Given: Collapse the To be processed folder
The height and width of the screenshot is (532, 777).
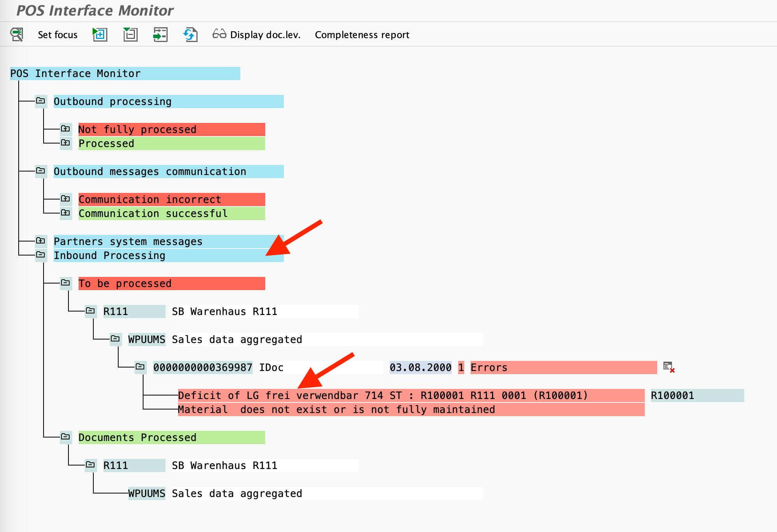Looking at the screenshot, I should click(65, 283).
